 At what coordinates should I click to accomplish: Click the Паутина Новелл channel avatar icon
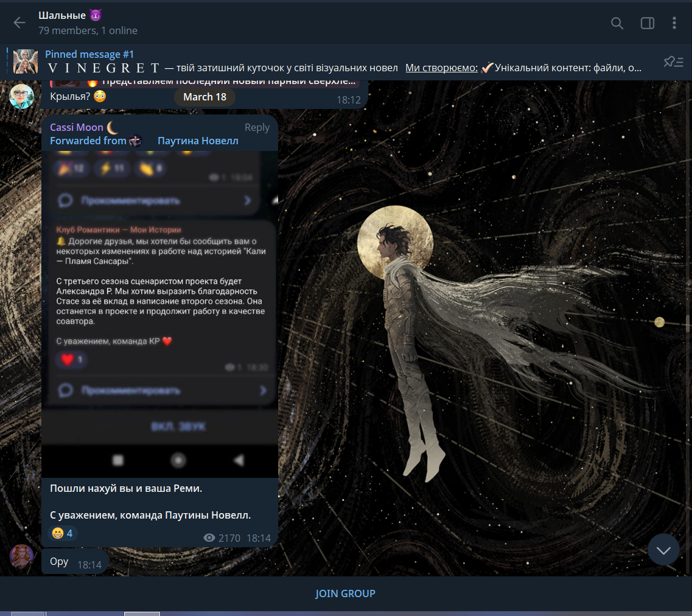coord(136,141)
